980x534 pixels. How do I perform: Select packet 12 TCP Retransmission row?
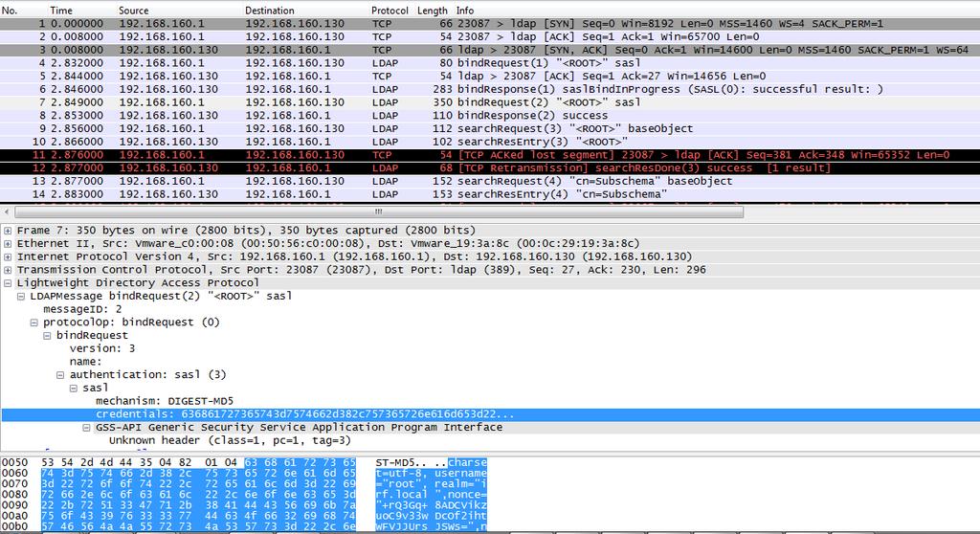[490, 168]
